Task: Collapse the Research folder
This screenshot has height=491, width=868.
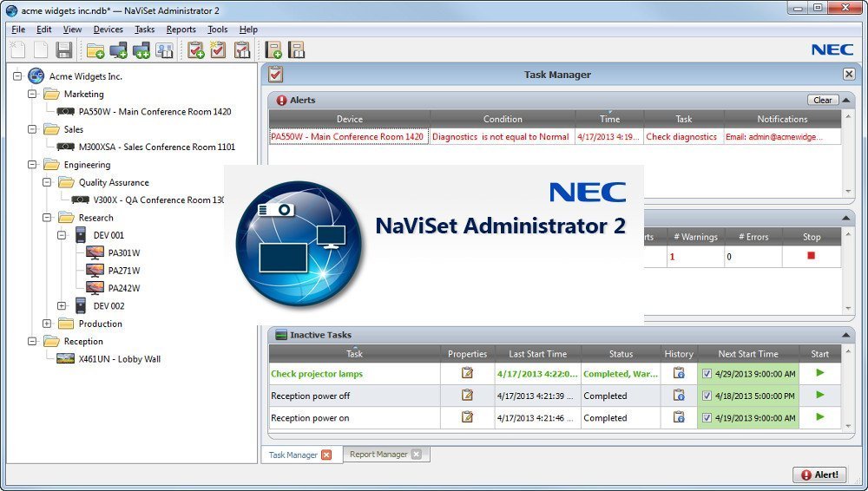Action: (x=47, y=218)
